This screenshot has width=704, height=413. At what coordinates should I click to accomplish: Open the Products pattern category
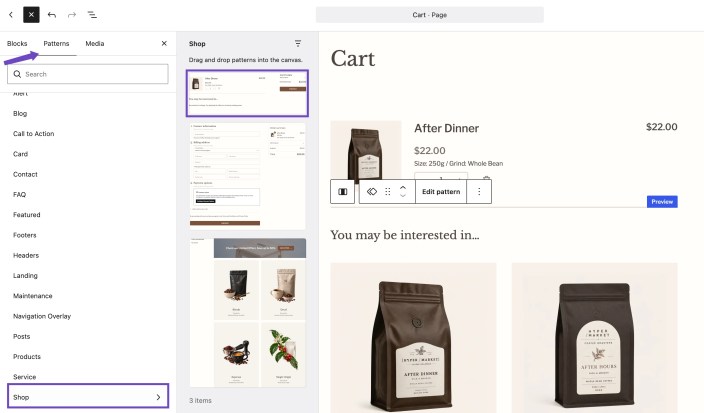point(27,356)
